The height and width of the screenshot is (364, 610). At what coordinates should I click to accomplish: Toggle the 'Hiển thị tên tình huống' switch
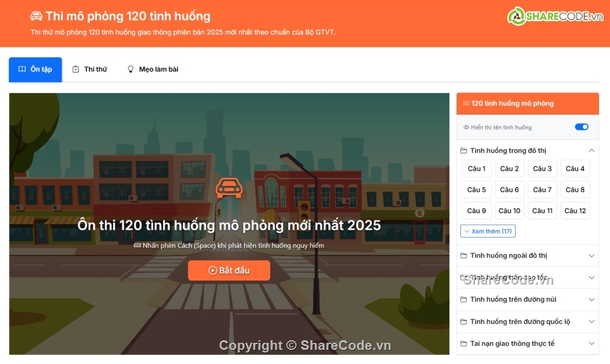(582, 127)
